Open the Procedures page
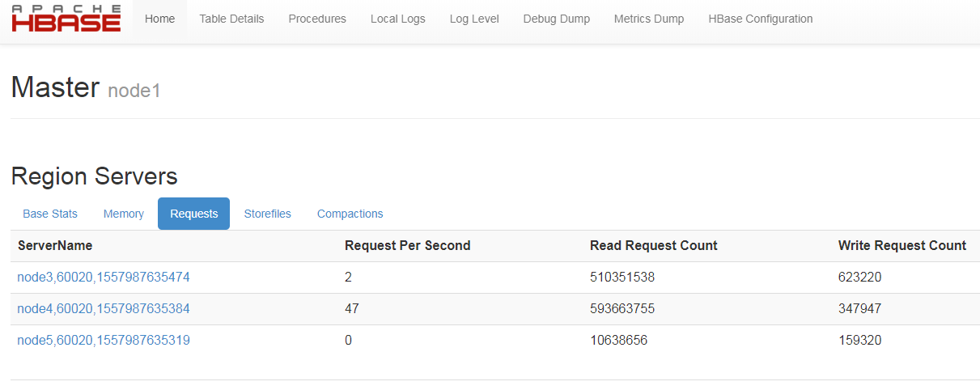The width and height of the screenshot is (980, 390). tap(317, 19)
